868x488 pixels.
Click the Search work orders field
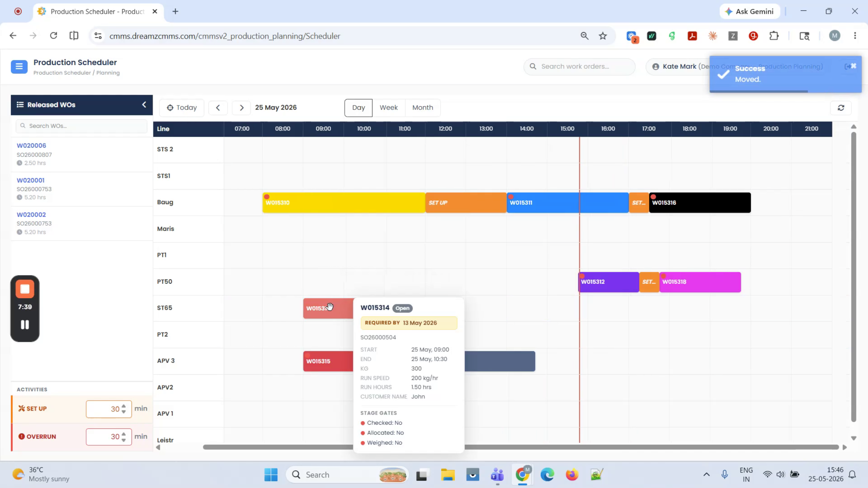[x=579, y=67]
